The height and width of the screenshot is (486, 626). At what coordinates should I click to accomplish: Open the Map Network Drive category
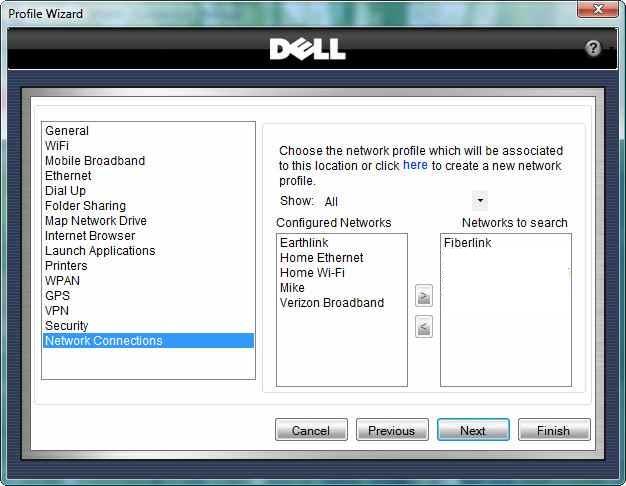[96, 221]
